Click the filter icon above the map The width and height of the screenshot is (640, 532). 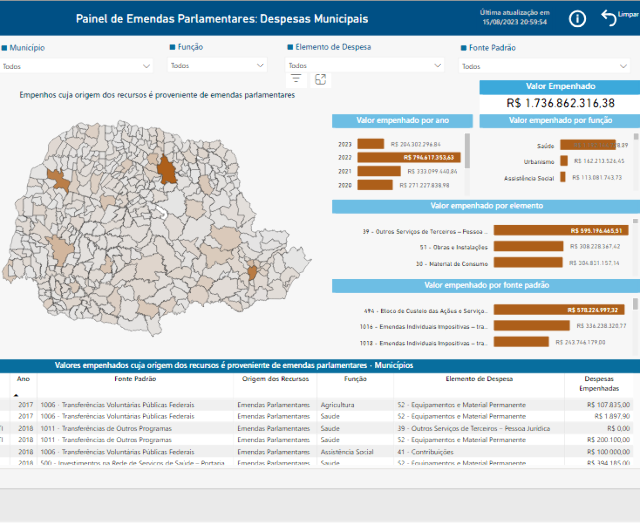[x=296, y=79]
